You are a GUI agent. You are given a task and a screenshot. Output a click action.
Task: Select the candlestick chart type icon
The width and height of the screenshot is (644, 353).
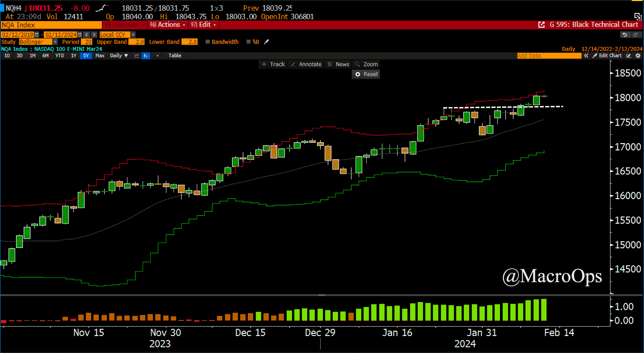click(x=146, y=56)
